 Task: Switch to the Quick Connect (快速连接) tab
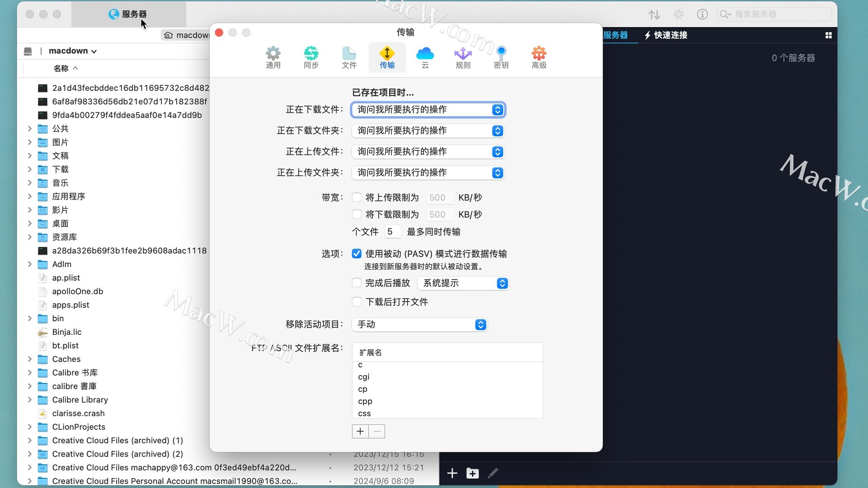[x=665, y=35]
